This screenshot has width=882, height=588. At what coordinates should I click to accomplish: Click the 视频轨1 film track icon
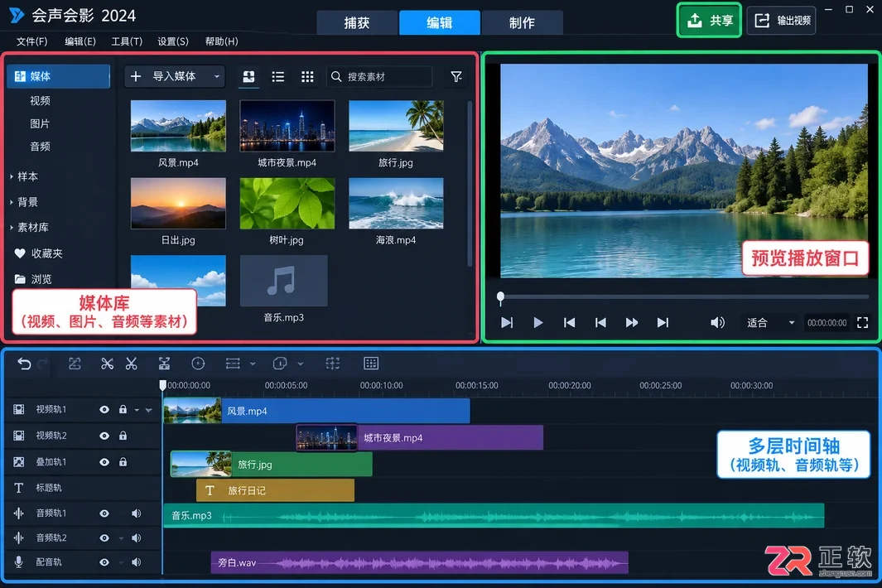18,409
